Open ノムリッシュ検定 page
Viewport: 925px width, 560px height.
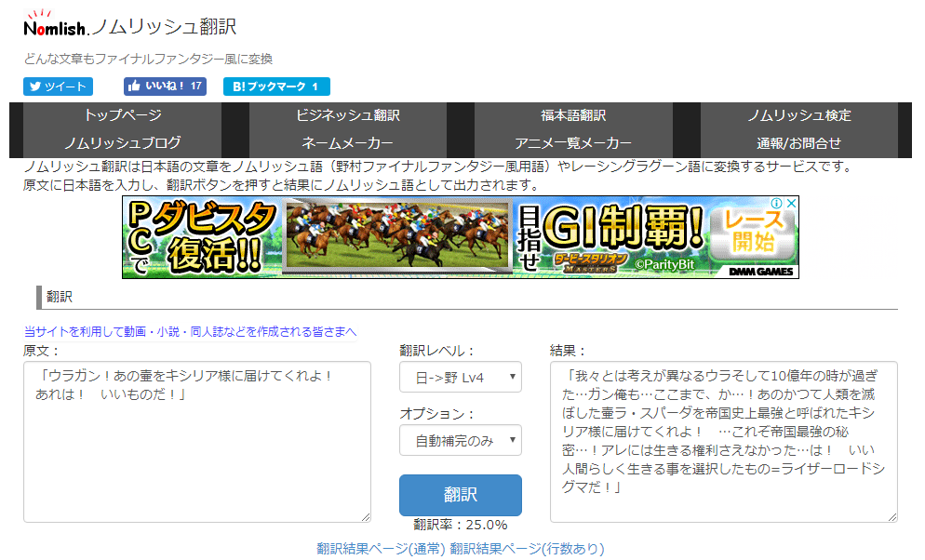pyautogui.click(x=798, y=115)
